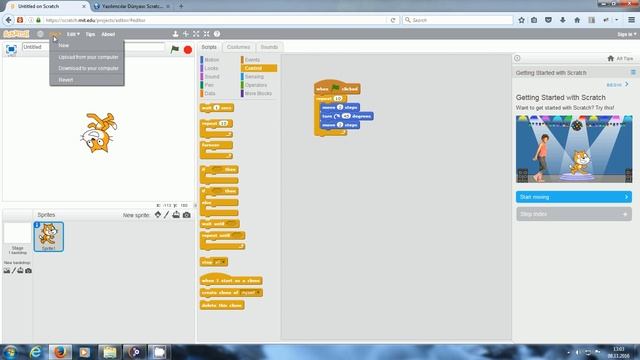The width and height of the screenshot is (640, 360).
Task: Create a new sprite from the camera
Action: click(187, 215)
